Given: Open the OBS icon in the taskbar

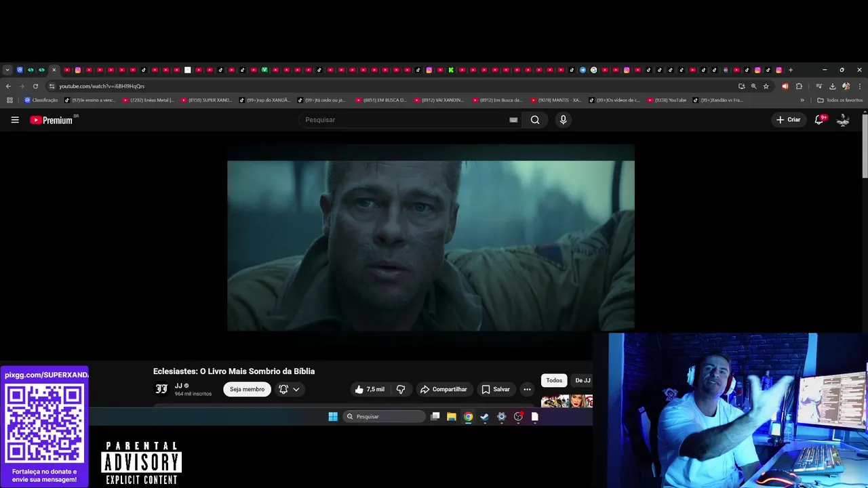Looking at the screenshot, I should tap(518, 416).
